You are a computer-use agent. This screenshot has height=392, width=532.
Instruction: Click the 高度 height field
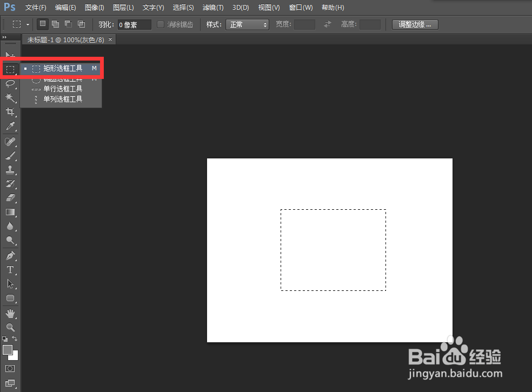click(x=370, y=24)
